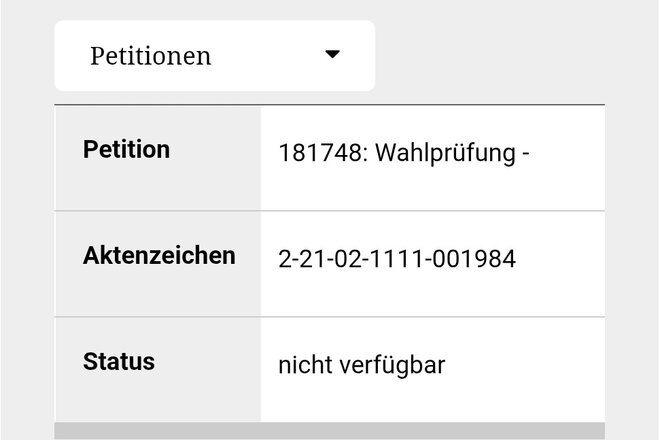This screenshot has height=440, width=660.
Task: Open the Petitionen dropdown
Action: (x=214, y=56)
